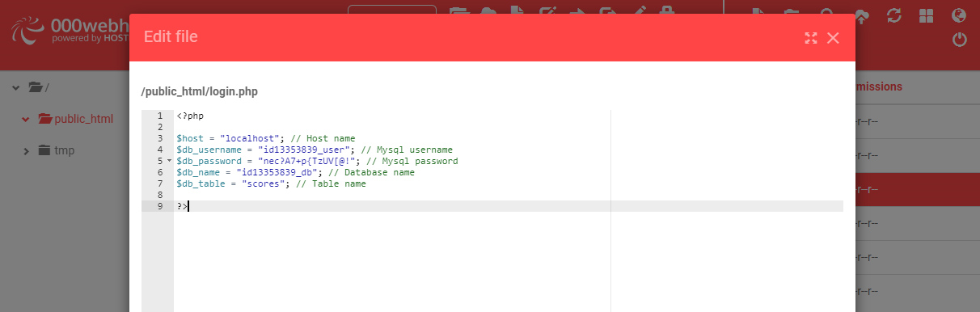The height and width of the screenshot is (312, 980).
Task: Select the public_html folder in the tree
Action: [x=76, y=119]
